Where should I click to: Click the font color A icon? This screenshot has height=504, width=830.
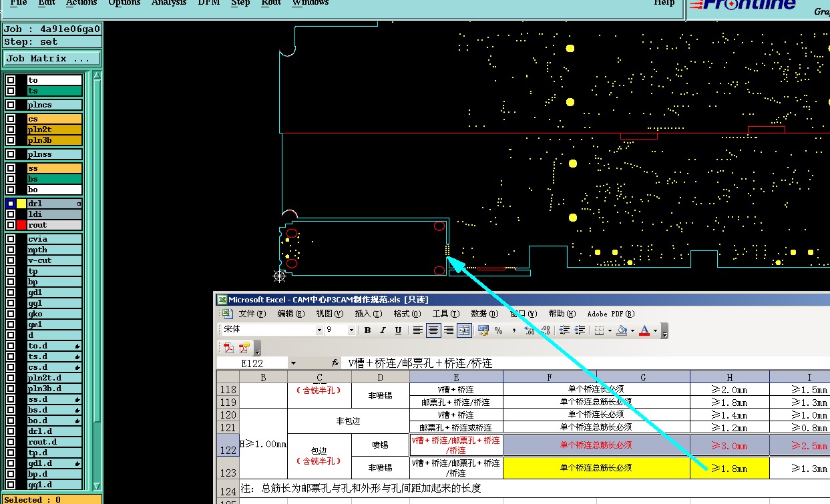pyautogui.click(x=644, y=330)
